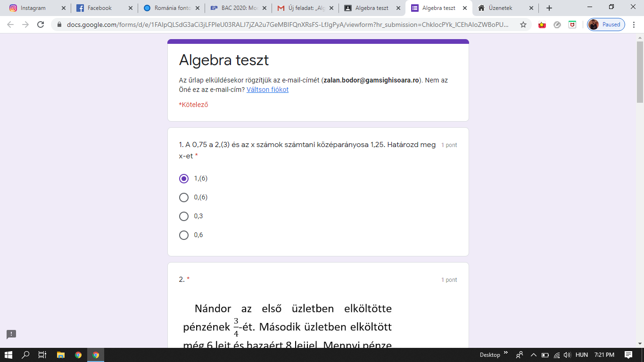Reload the page with the refresh icon

[41, 25]
